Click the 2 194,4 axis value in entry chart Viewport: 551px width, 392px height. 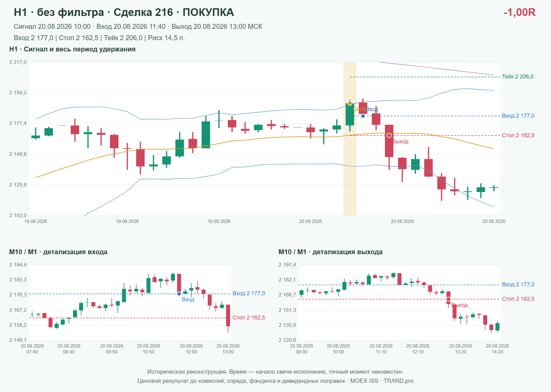pyautogui.click(x=18, y=265)
